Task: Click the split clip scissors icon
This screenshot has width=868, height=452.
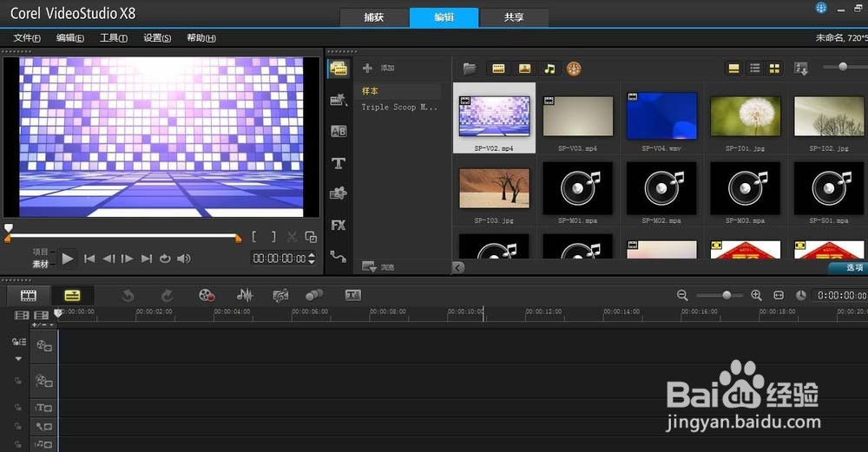Action: [x=292, y=237]
